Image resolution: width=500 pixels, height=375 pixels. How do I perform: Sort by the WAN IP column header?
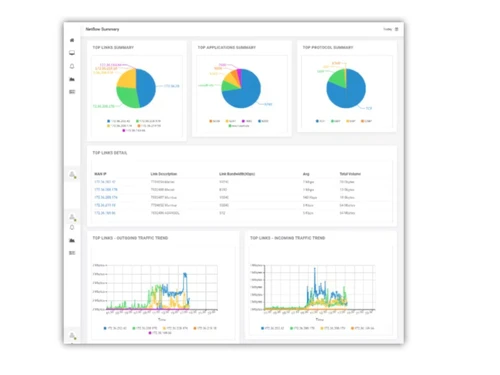click(x=100, y=174)
